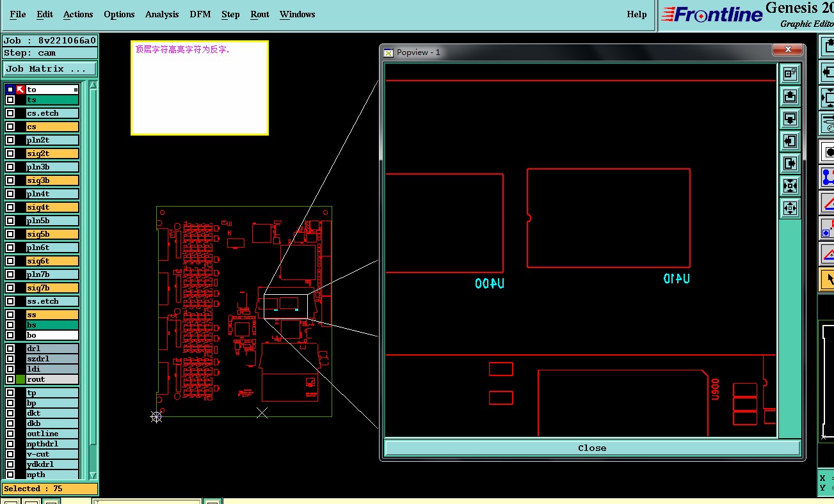
Task: Click the PCB board view in main canvas
Action: [x=244, y=311]
